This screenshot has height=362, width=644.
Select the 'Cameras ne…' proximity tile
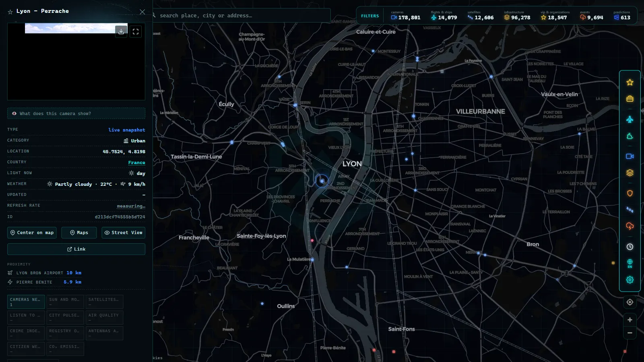click(x=26, y=302)
